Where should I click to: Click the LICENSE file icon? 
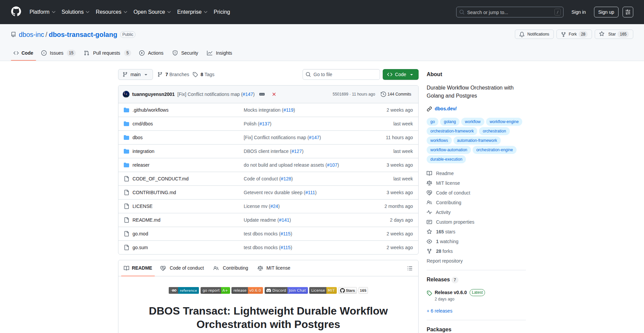[126, 206]
